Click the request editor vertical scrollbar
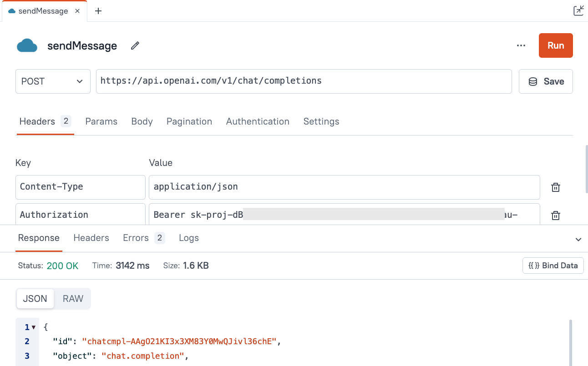Image resolution: width=588 pixels, height=366 pixels. click(x=586, y=169)
